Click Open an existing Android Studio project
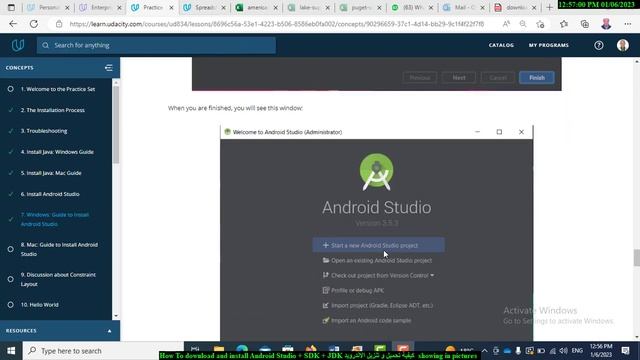The width and height of the screenshot is (640, 360). point(377,260)
